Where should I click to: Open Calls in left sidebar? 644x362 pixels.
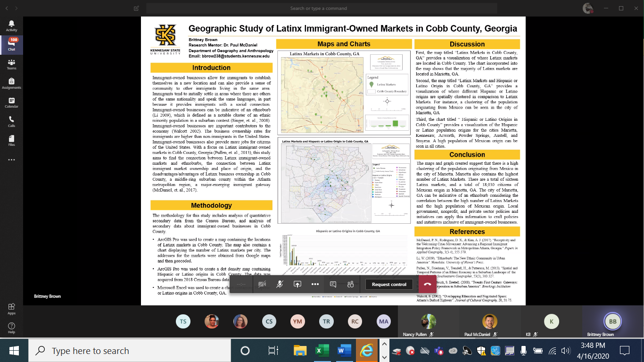pos(11,122)
